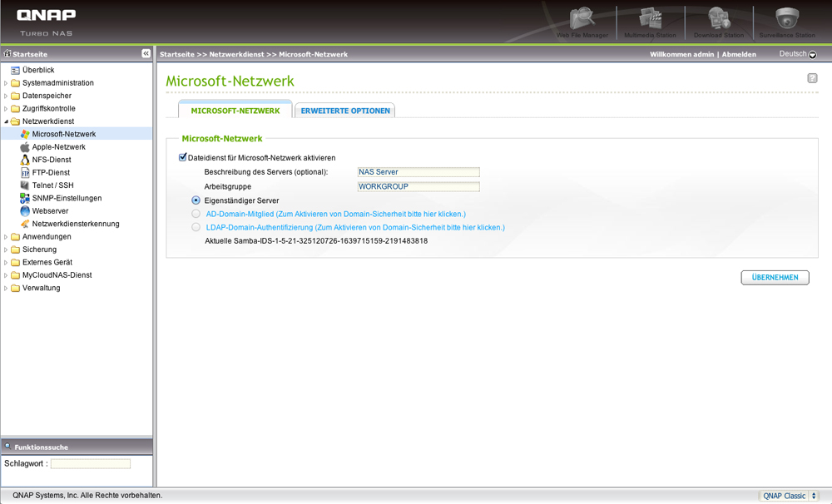Select Apple-Netzwerk in the tree
832x504 pixels.
tap(58, 147)
